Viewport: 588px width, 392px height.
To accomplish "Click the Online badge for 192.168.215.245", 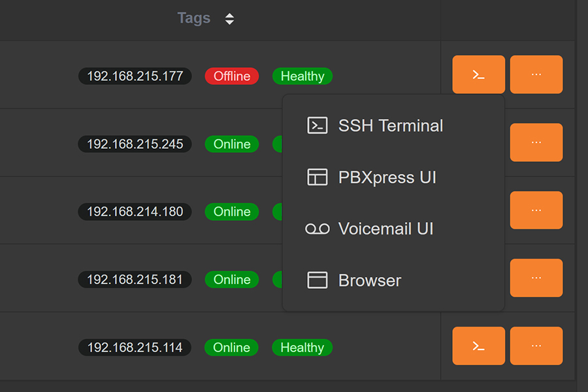I will (231, 144).
